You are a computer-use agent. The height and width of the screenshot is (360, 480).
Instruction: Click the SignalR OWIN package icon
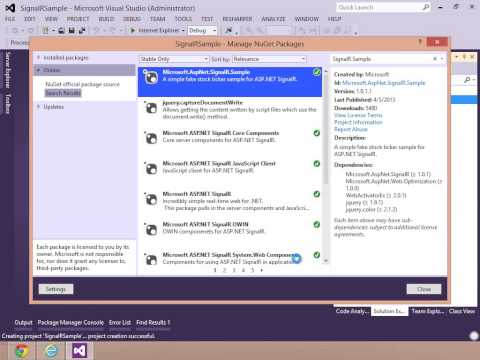point(151,230)
